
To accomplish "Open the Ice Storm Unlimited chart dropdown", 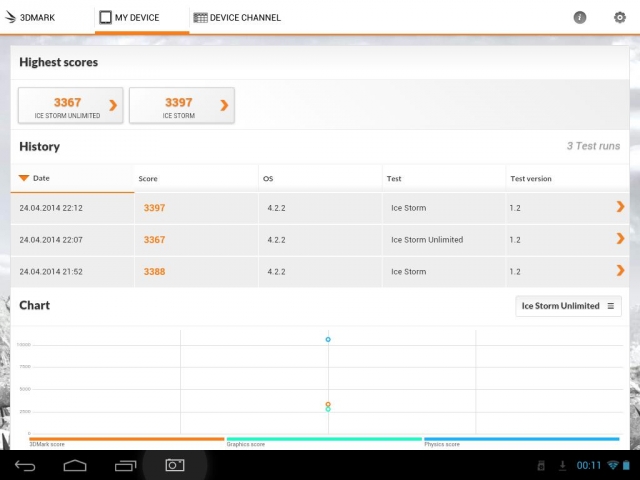I will click(x=568, y=306).
